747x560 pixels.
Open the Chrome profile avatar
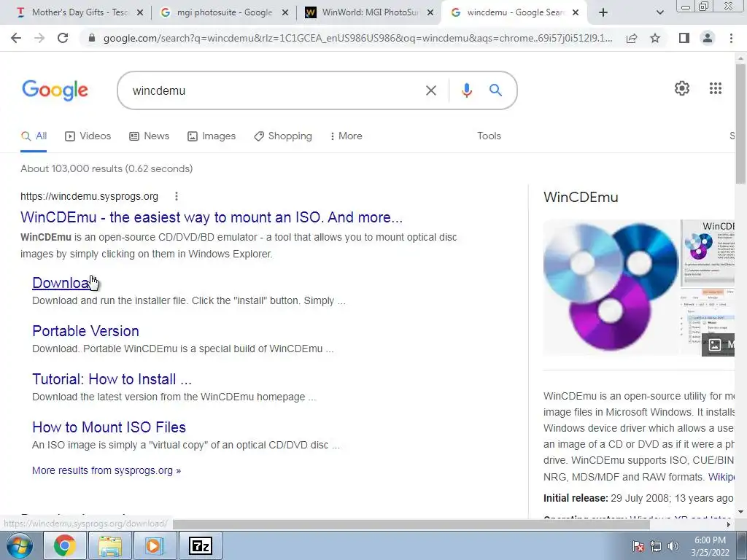(x=708, y=38)
